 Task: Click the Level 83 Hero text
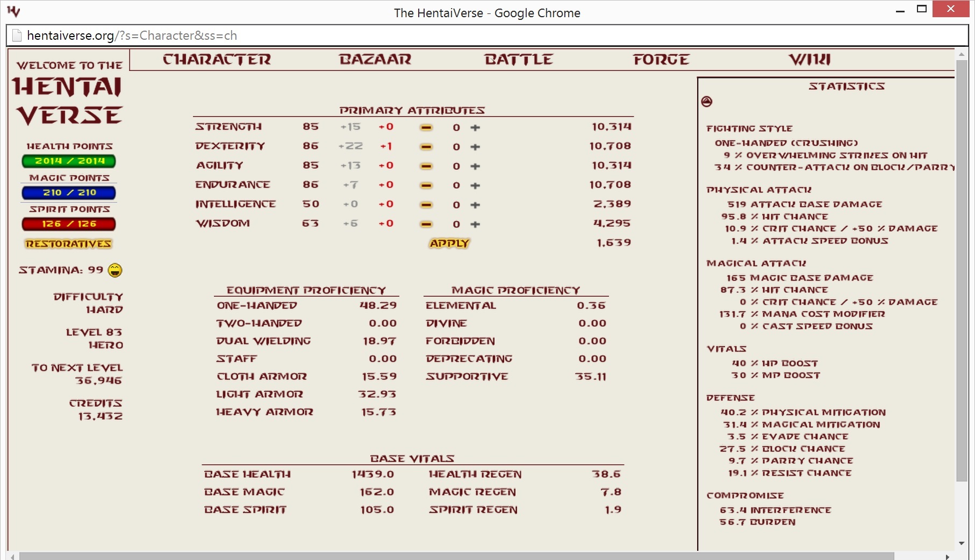coord(94,339)
